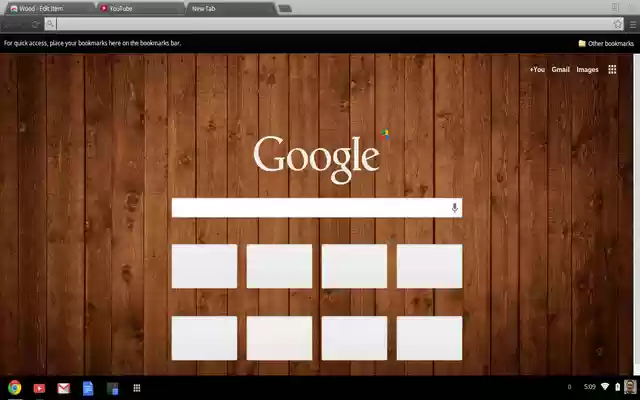Focus the browser address bar
Screen dimensions: 640x400
point(334,24)
